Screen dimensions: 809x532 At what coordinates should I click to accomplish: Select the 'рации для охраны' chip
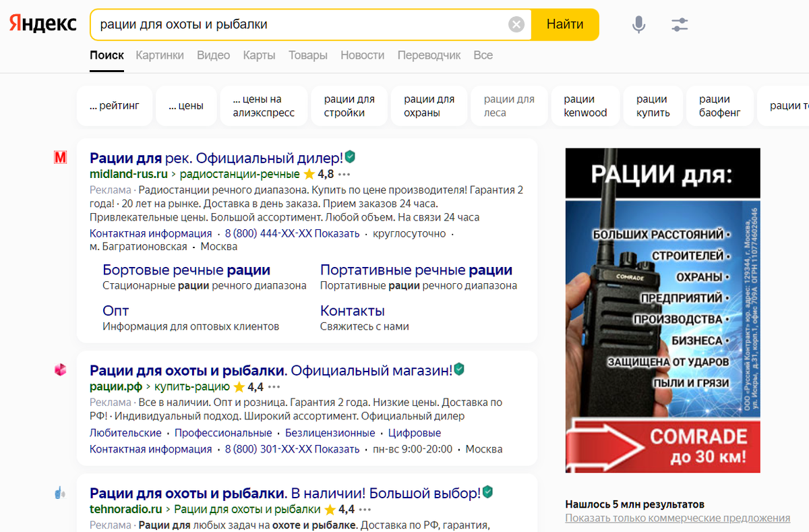(429, 106)
